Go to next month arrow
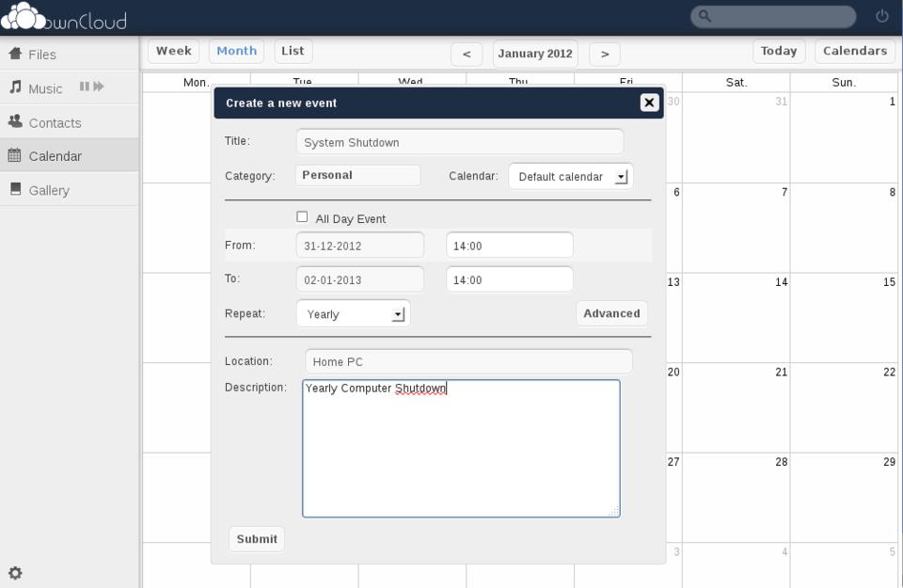This screenshot has height=588, width=903. [605, 54]
